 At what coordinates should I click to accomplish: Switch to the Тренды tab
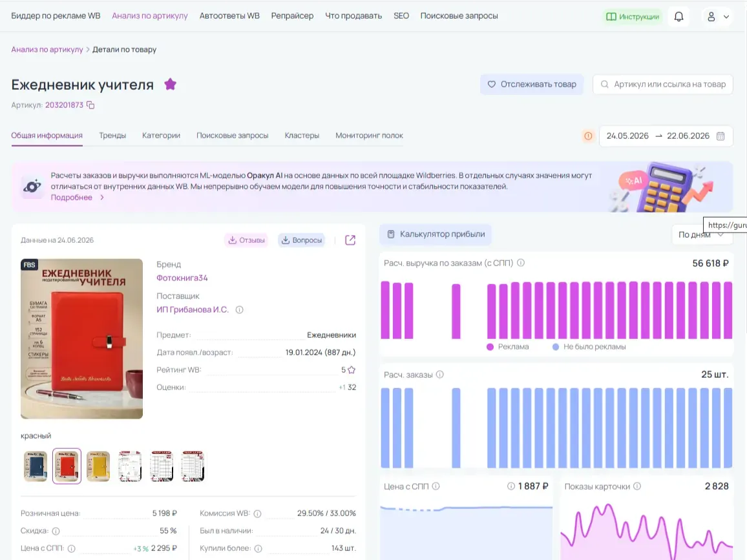click(x=112, y=136)
